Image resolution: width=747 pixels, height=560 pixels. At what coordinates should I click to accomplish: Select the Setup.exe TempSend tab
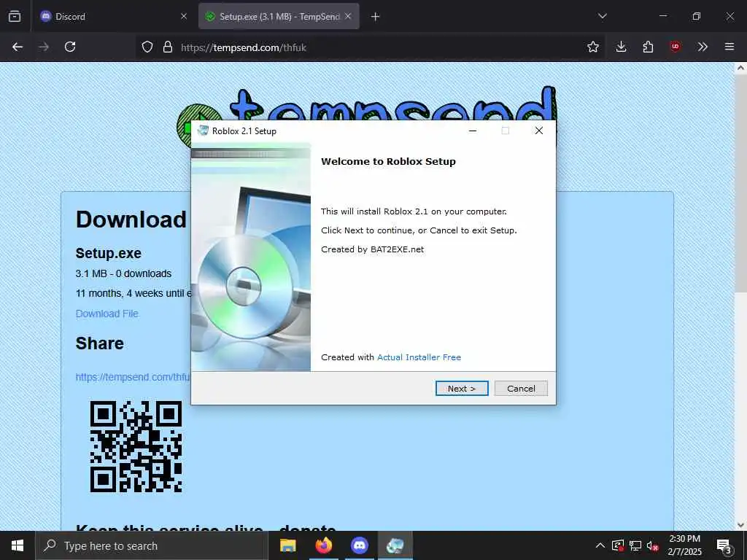pyautogui.click(x=279, y=17)
